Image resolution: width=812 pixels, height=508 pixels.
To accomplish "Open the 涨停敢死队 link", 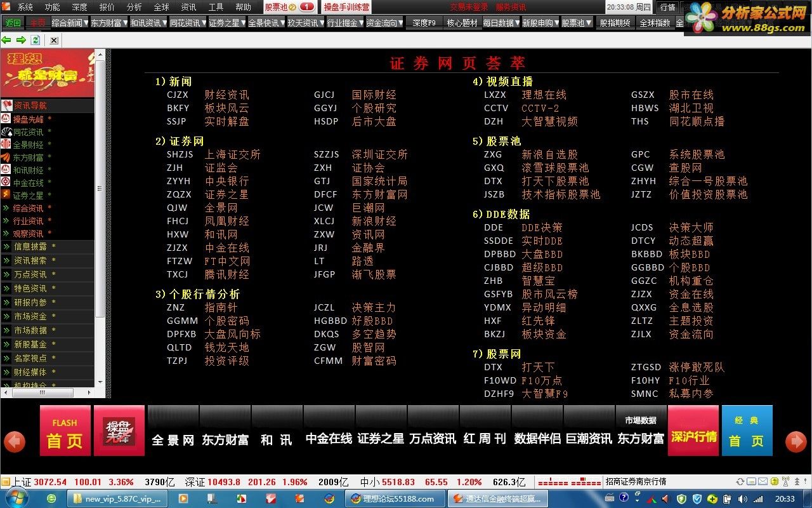I will tap(697, 367).
